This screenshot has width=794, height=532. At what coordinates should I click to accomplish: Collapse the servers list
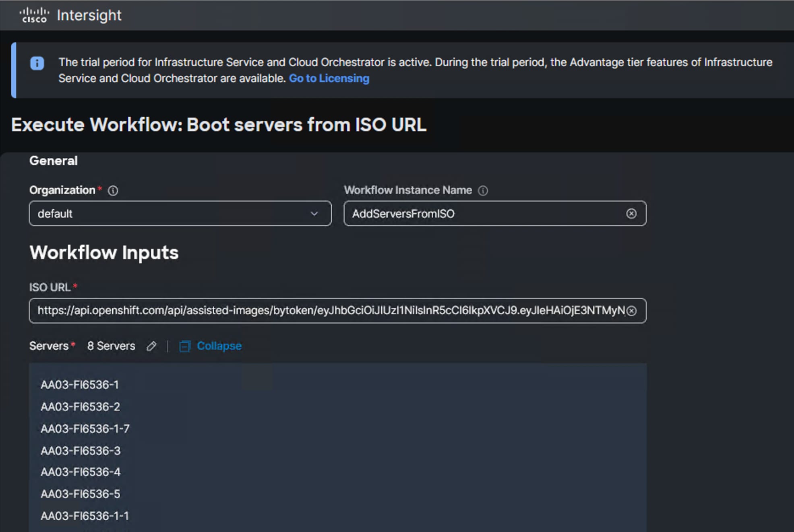click(219, 346)
